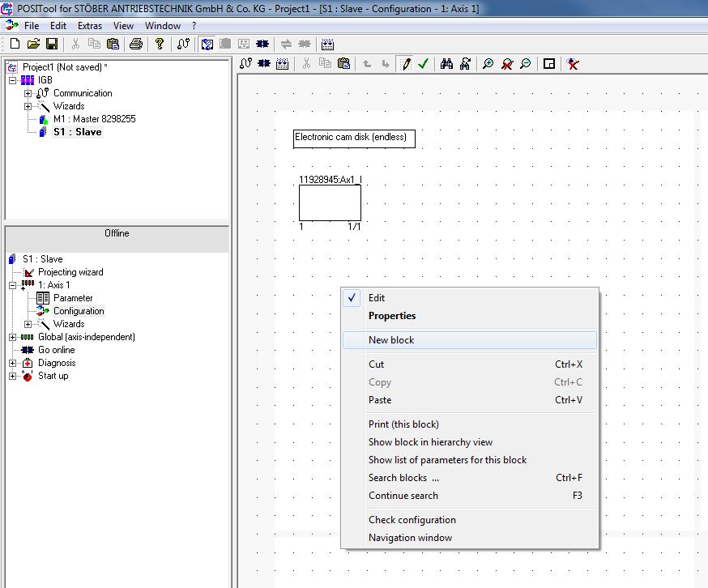Select the 11928945:Ax1_I block on canvas
The image size is (708, 588).
pyautogui.click(x=330, y=202)
